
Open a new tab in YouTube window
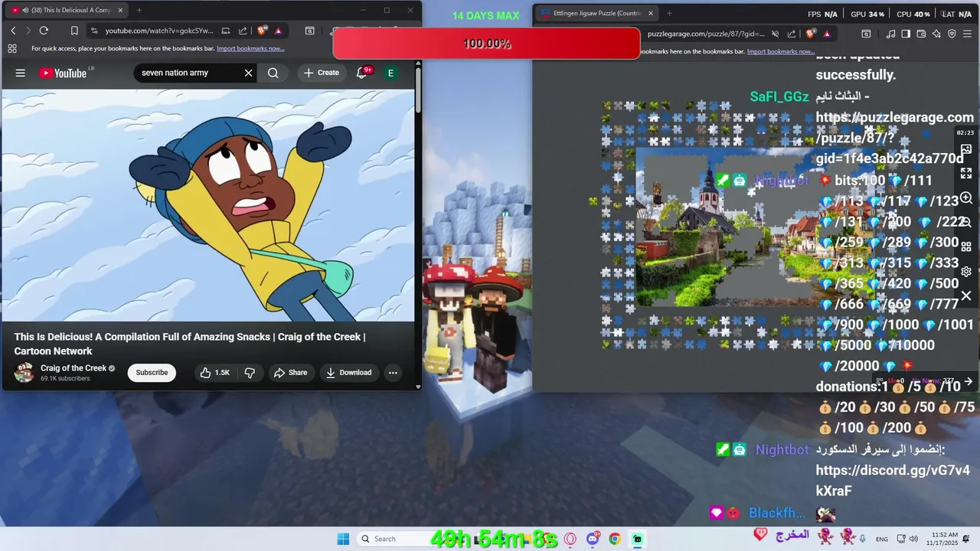click(x=139, y=11)
